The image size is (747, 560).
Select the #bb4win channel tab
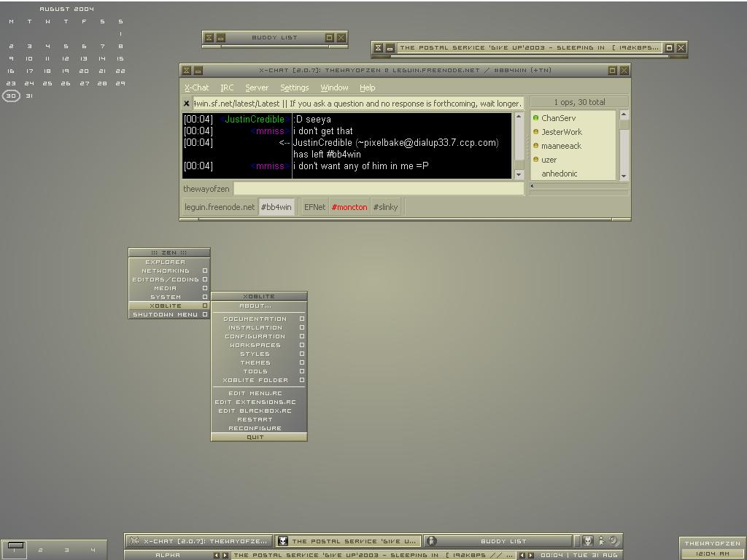(x=276, y=207)
